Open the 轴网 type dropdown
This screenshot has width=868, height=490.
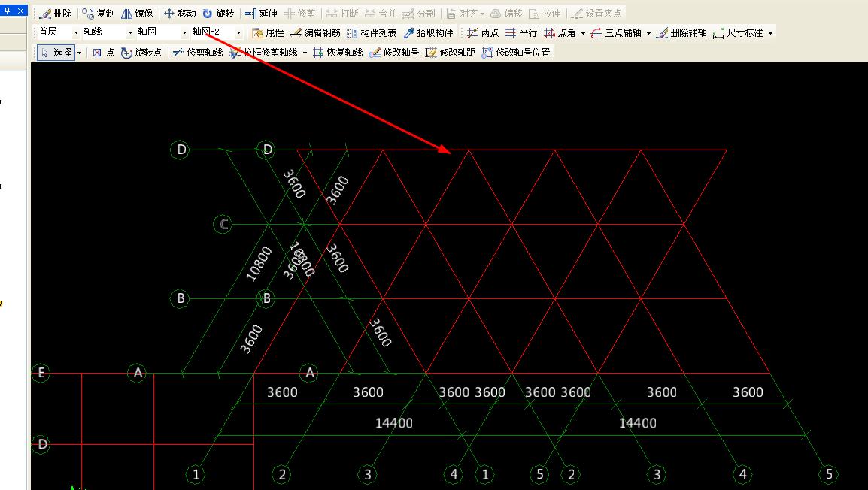[x=184, y=32]
